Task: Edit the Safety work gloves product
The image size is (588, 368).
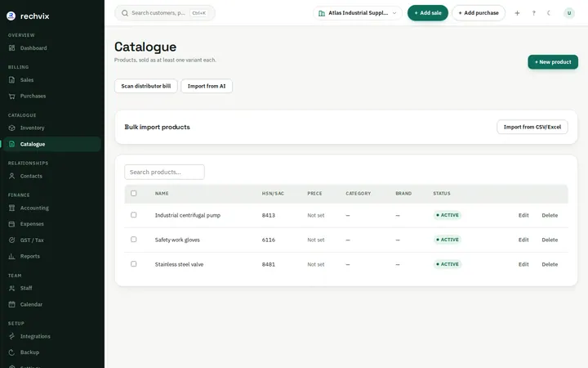Action: coord(523,240)
